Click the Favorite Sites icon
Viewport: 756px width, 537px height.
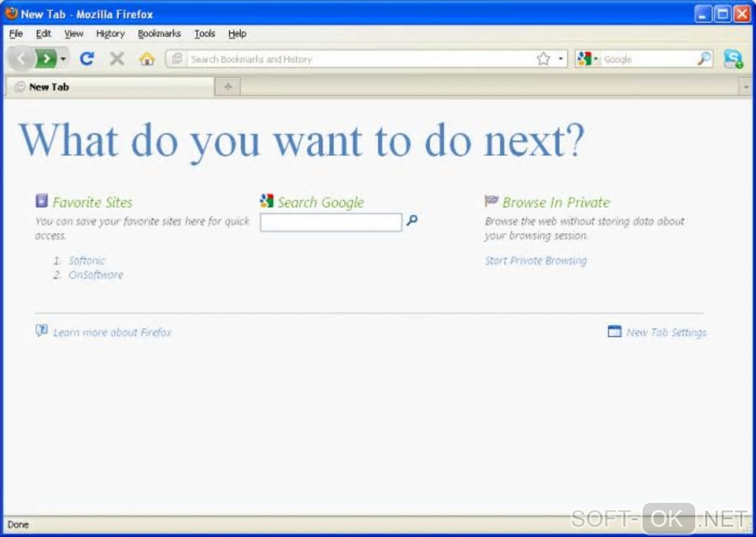pyautogui.click(x=42, y=200)
